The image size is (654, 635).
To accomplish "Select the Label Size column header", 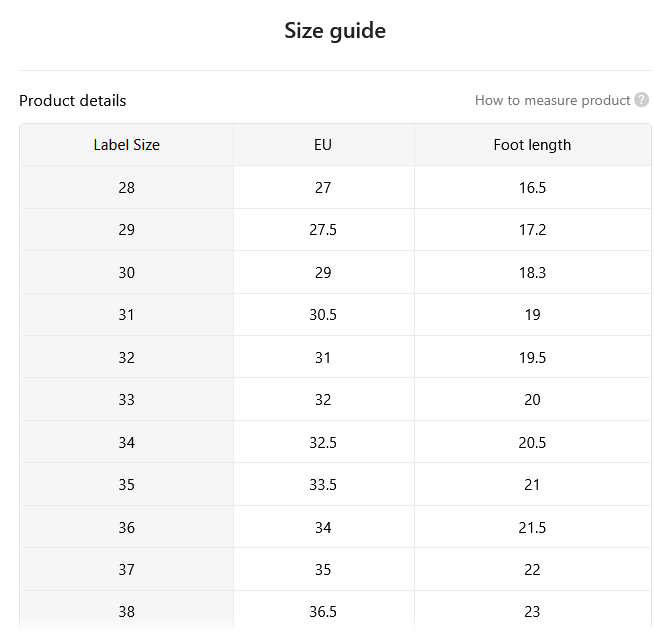I will coord(127,145).
